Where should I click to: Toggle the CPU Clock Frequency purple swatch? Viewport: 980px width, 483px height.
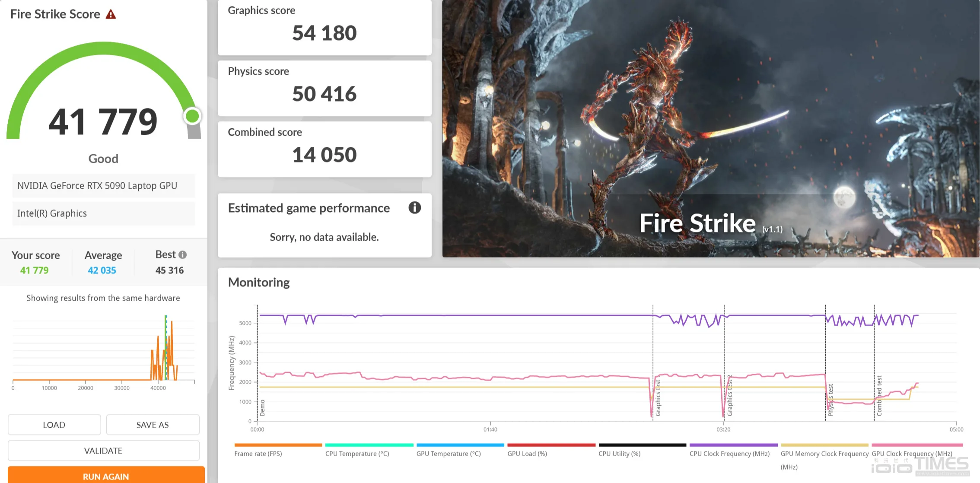click(733, 445)
